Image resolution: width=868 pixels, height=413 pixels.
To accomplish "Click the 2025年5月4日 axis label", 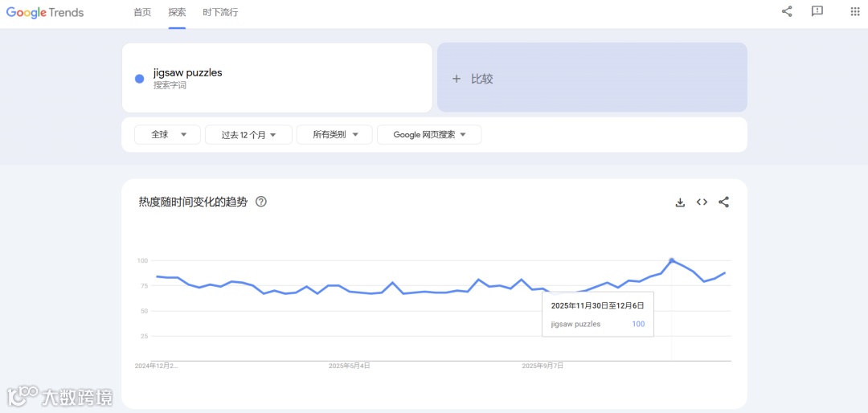I will (x=350, y=366).
